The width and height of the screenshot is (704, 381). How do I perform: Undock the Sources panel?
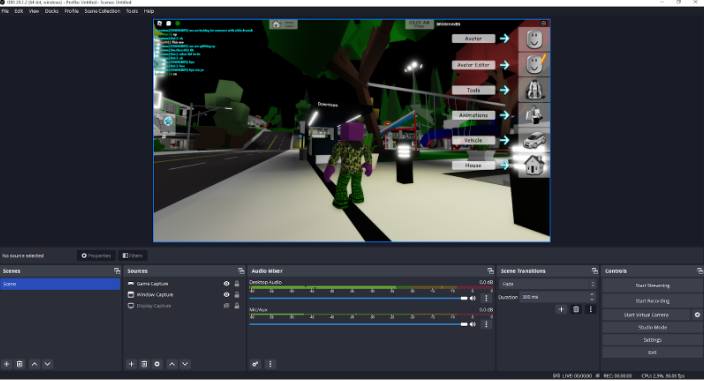pyautogui.click(x=241, y=271)
